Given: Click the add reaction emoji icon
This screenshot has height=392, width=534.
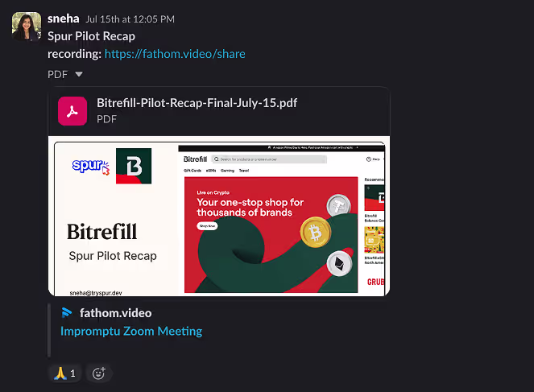Looking at the screenshot, I should [x=99, y=373].
